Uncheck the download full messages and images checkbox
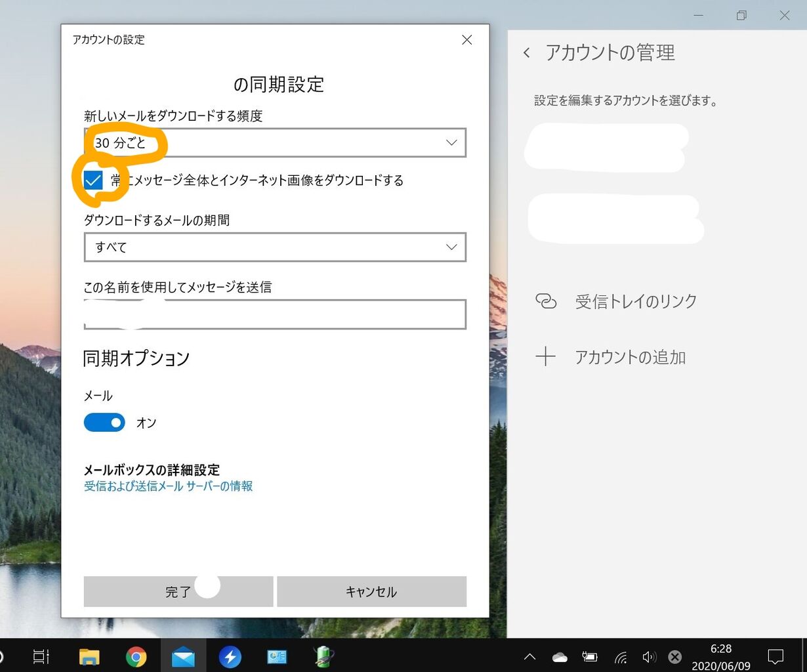The image size is (807, 672). click(x=93, y=180)
